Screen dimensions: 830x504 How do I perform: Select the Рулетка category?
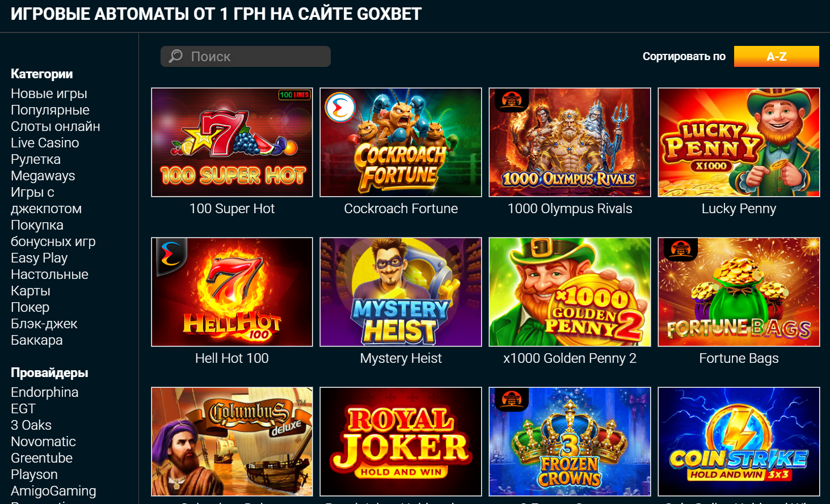36,159
